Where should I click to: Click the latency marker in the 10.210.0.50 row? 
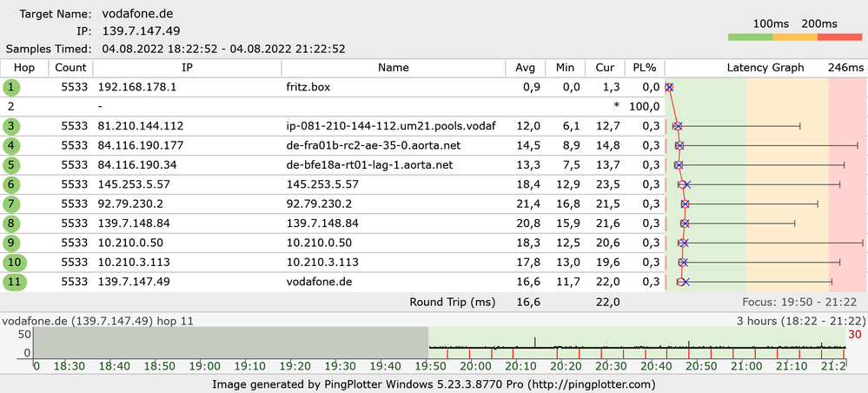tap(684, 243)
